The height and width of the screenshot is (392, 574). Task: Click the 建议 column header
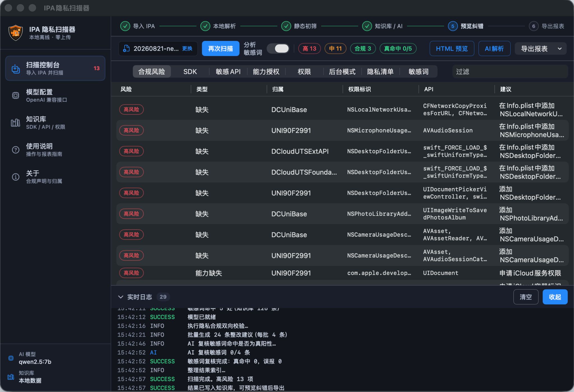click(x=506, y=89)
